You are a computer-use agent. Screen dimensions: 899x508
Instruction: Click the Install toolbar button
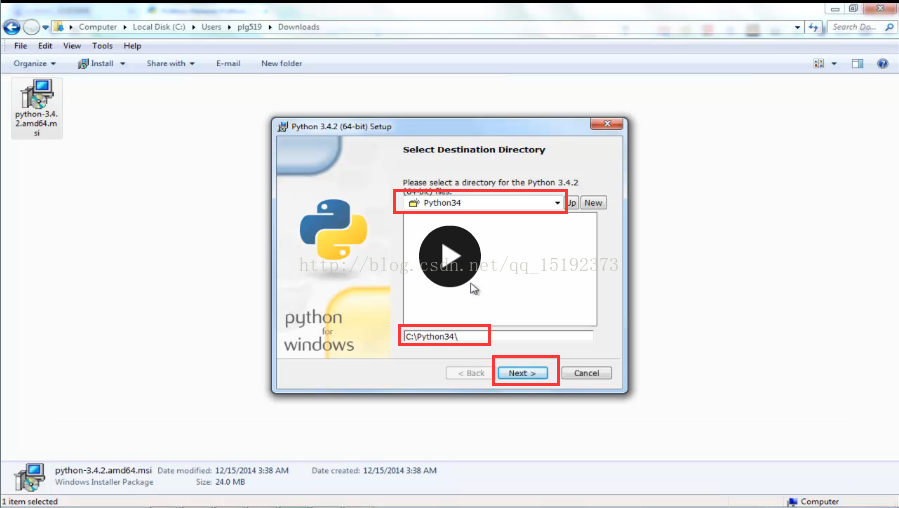96,64
